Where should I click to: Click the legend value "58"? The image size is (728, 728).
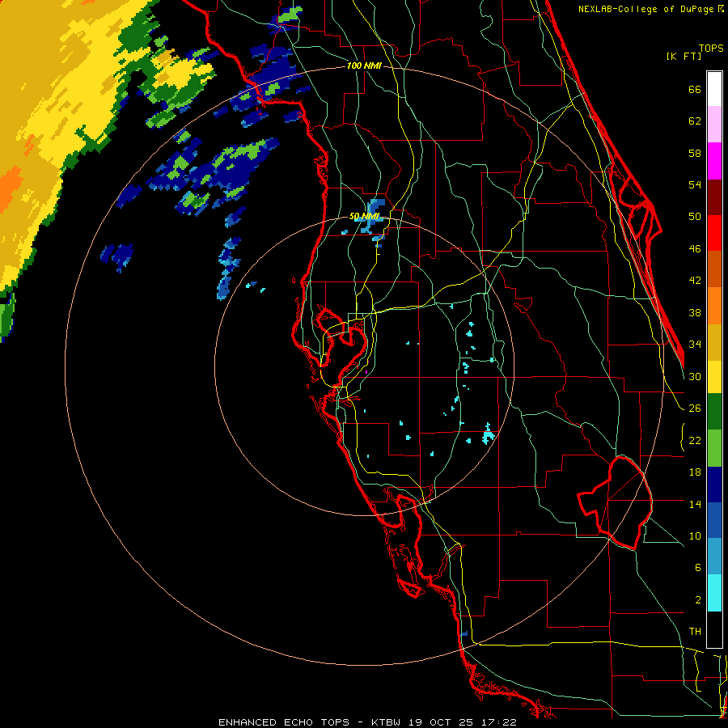695,153
